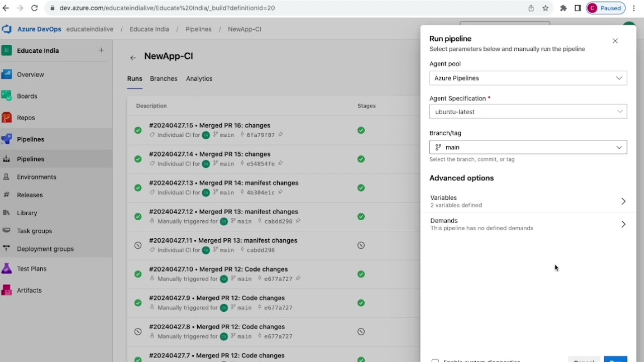Switch to the Analytics tab
The height and width of the screenshot is (362, 644).
(x=199, y=78)
